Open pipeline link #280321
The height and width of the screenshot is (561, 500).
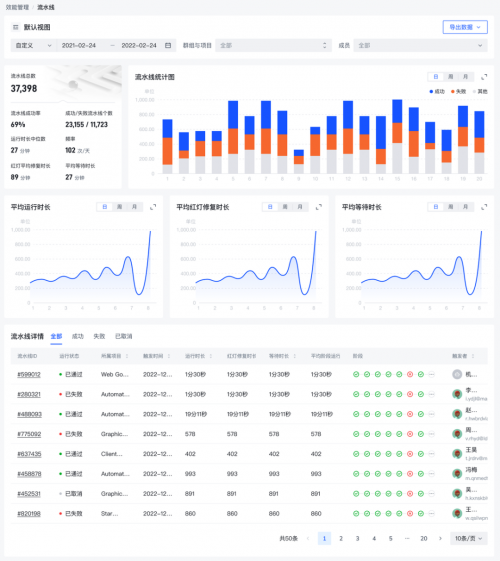[29, 394]
